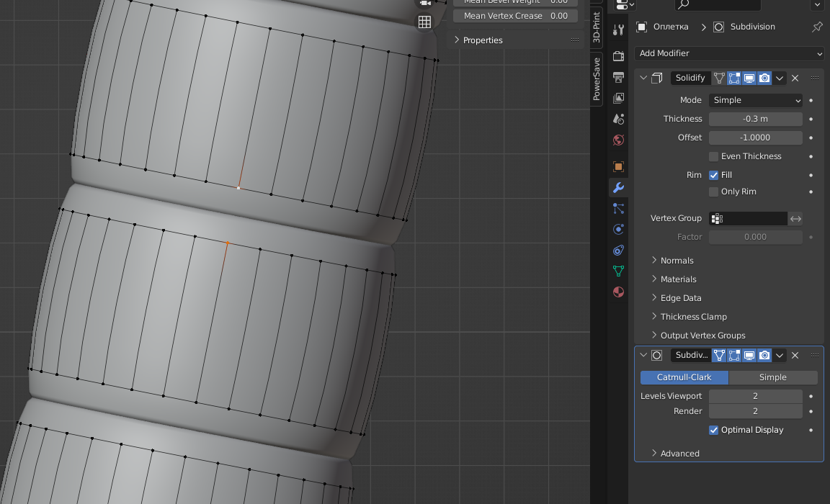830x504 pixels.
Task: Toggle Solidify modifier in edit mode
Action: click(734, 78)
